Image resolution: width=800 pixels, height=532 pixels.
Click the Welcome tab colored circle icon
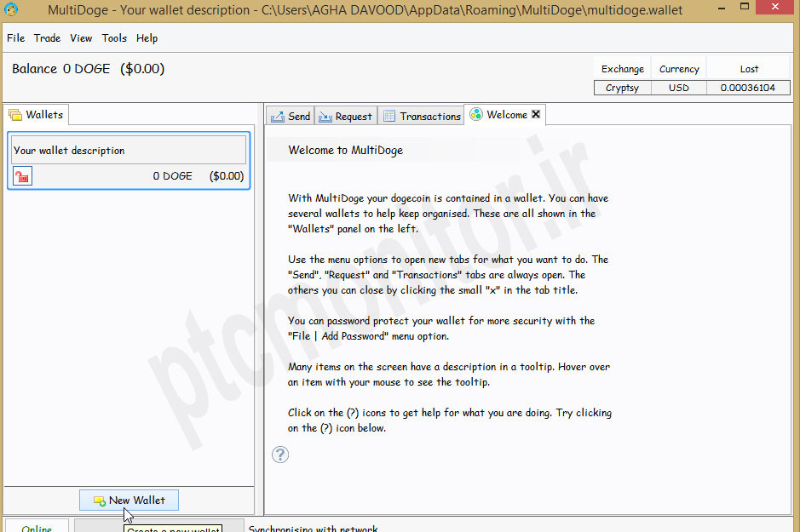pyautogui.click(x=476, y=114)
